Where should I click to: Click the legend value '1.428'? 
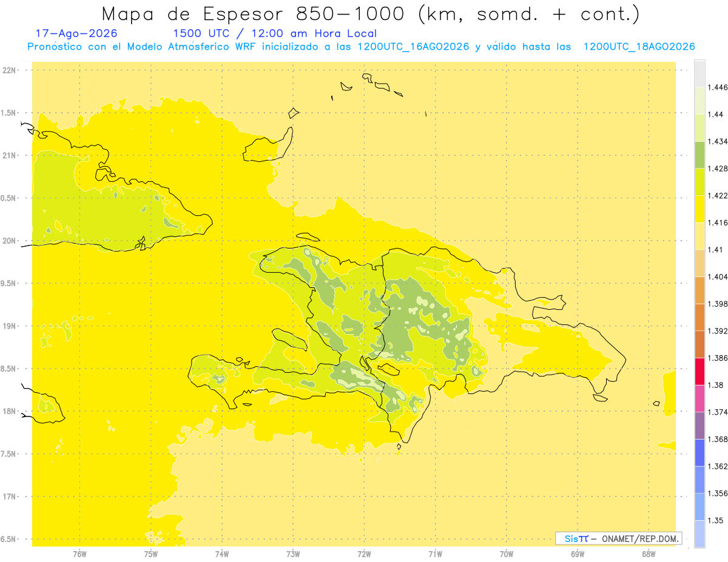tap(718, 169)
